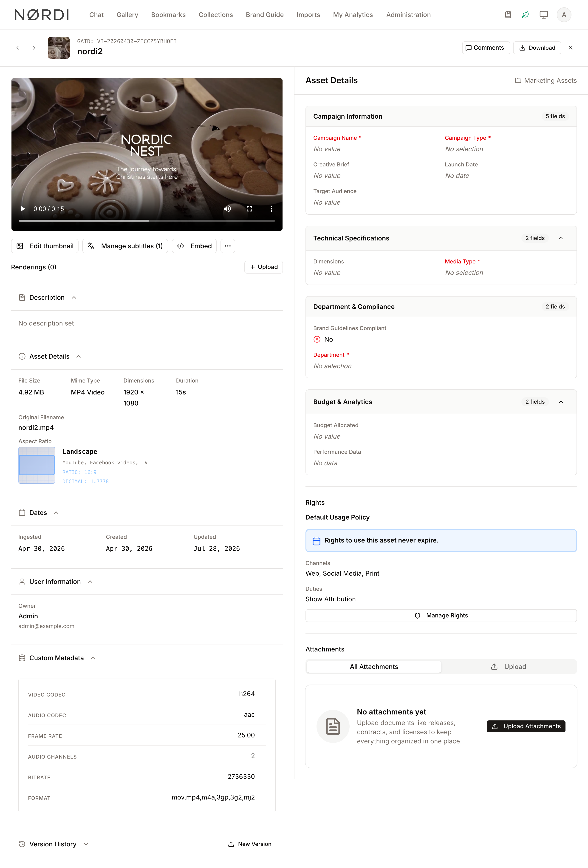Edit the Target Audience value
Screen dimensions: 588x868
pyautogui.click(x=327, y=203)
